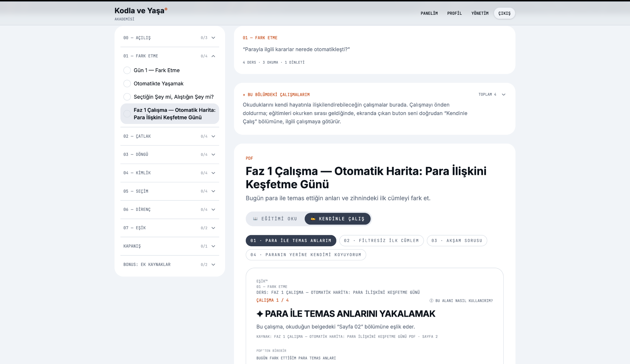Viewport: 630px width, 364px height.
Task: Collapse the 01 — FARK ETME section chevron
Action: click(x=213, y=56)
